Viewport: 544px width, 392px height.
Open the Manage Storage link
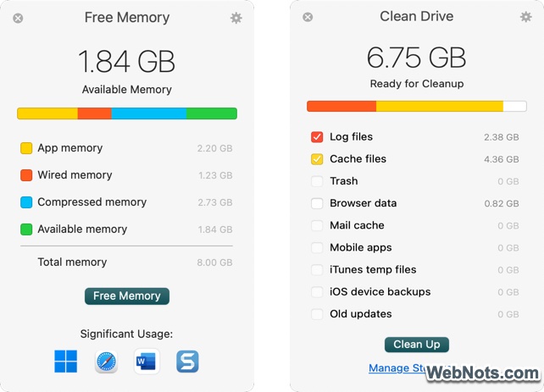click(x=396, y=368)
